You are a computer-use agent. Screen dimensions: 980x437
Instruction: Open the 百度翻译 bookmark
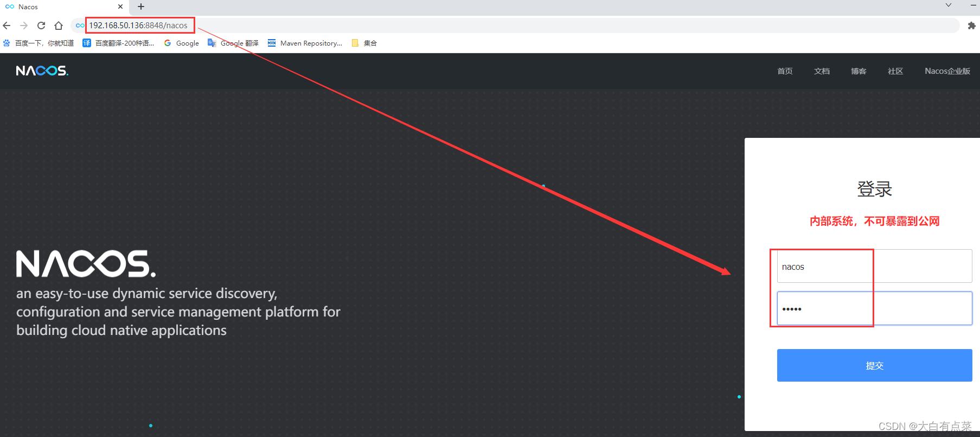[x=118, y=43]
